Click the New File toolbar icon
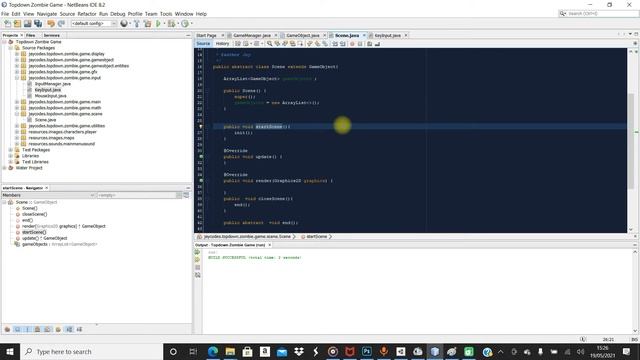The height and width of the screenshot is (360, 640). coord(7,24)
